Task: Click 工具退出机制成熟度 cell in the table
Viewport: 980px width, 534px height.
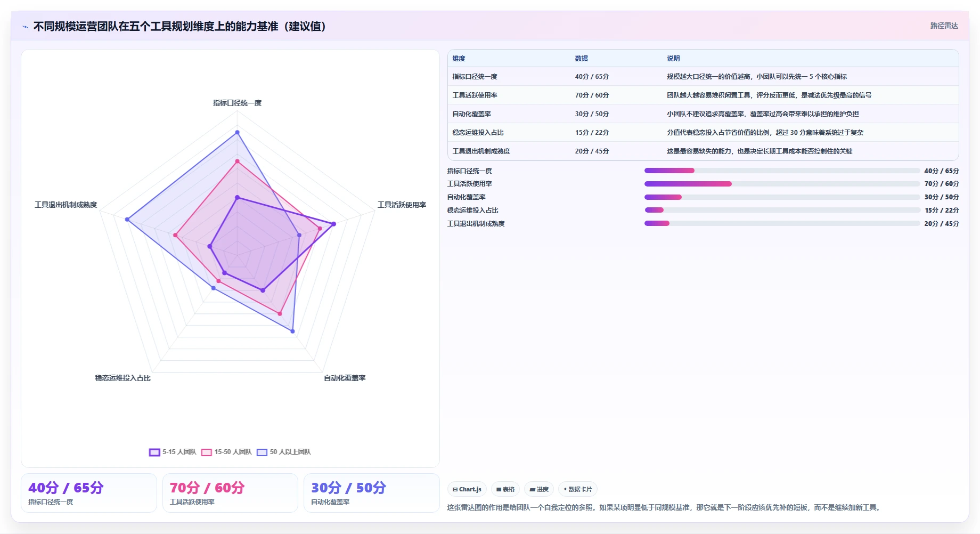Action: [481, 151]
